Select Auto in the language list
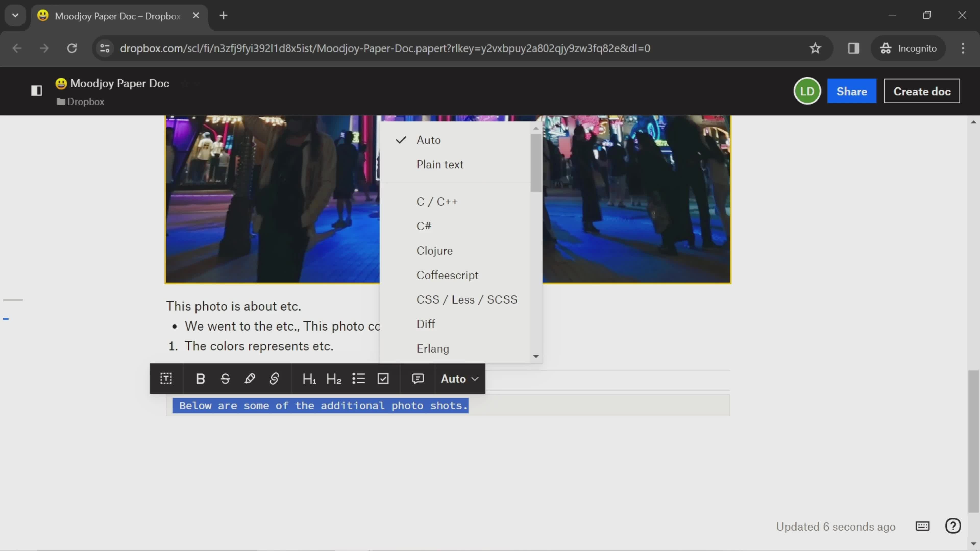 point(455,140)
